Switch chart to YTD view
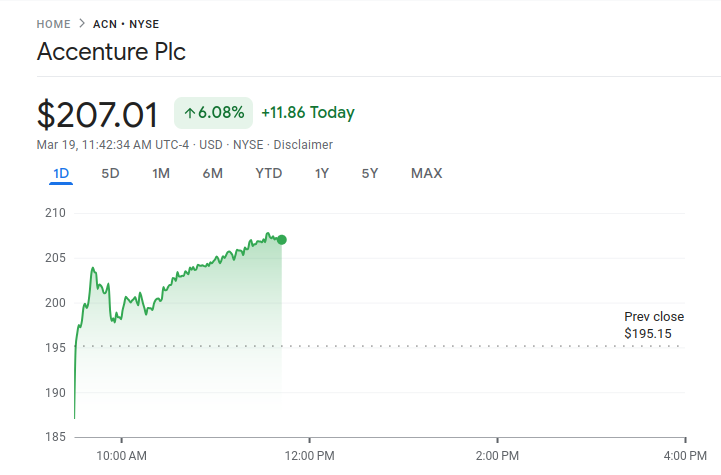 [269, 173]
